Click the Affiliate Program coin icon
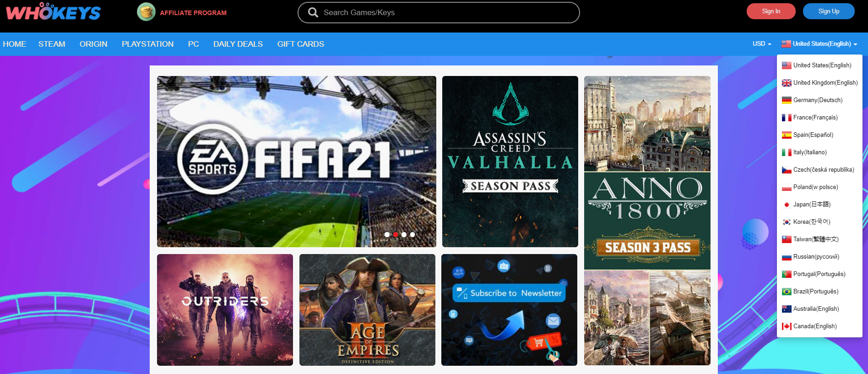This screenshot has width=868, height=374. pos(146,12)
